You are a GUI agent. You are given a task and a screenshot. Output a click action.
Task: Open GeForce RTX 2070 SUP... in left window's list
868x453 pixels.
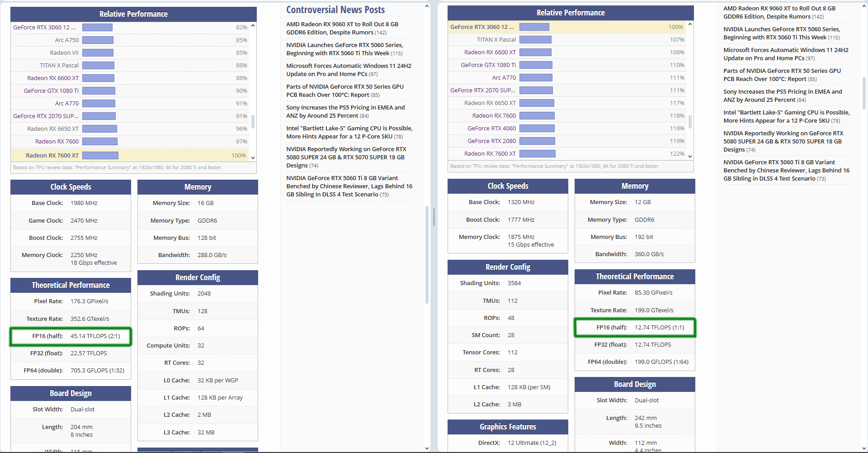pyautogui.click(x=46, y=116)
